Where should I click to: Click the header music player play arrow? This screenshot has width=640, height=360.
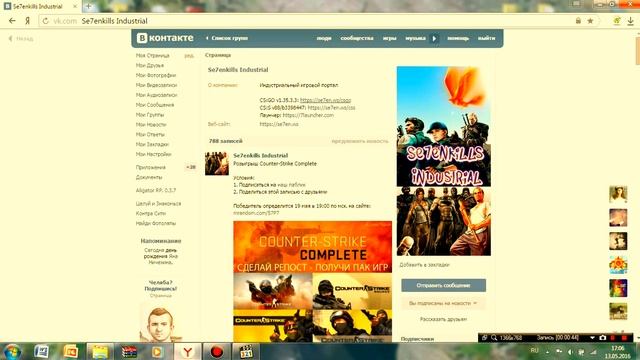[x=434, y=38]
